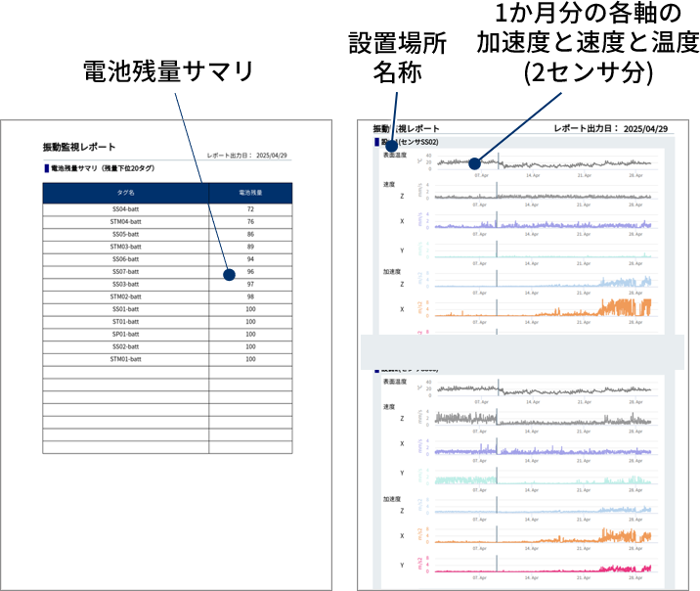Select the ST01-batt tag cell

[125, 322]
